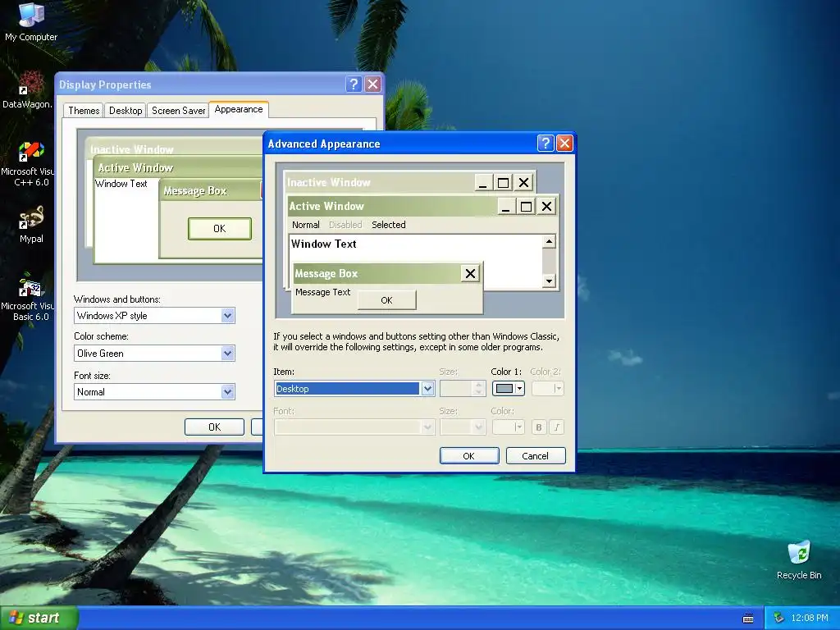
Task: Click the on-screen keyboard tray icon
Action: [748, 619]
